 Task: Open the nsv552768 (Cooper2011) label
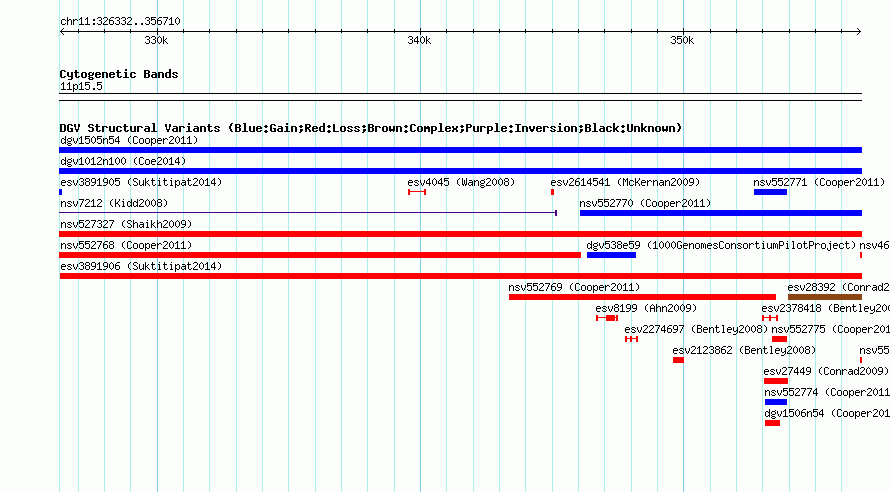126,245
